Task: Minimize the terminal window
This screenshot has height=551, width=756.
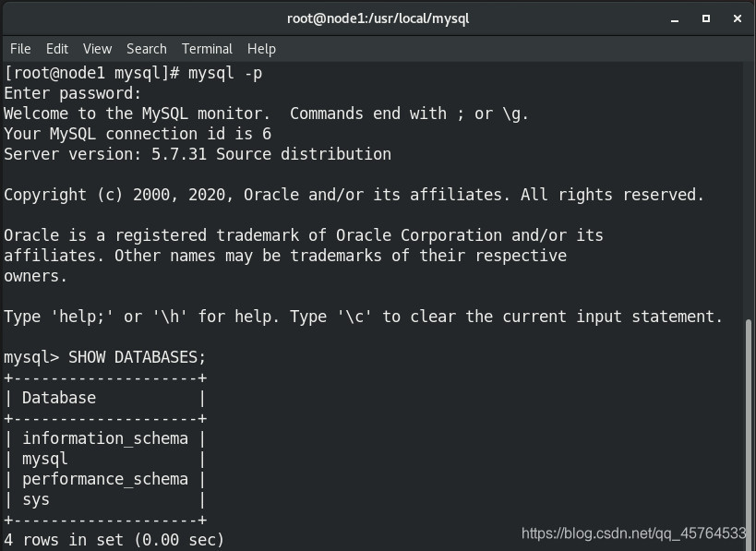Action: click(675, 18)
